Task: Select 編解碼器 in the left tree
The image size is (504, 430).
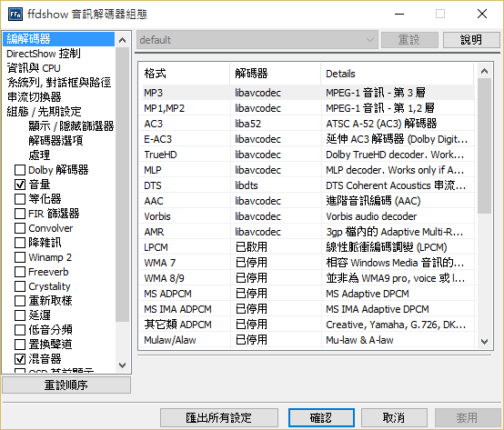Action: tap(58, 39)
